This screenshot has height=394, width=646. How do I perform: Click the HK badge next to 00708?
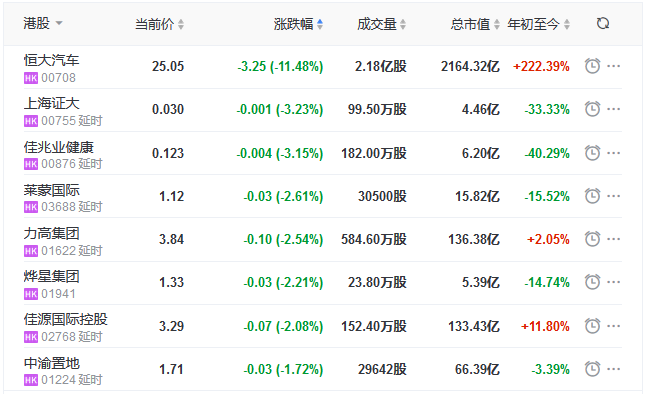[30, 78]
